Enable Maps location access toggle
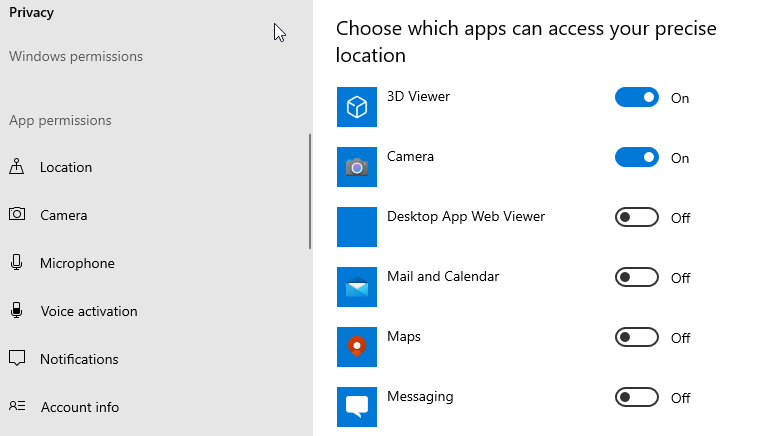 coord(636,337)
